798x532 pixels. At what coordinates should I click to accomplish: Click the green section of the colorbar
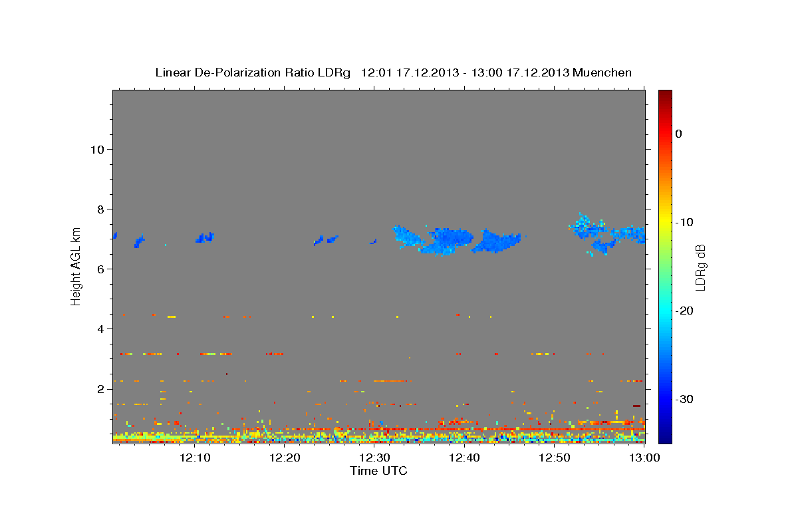pyautogui.click(x=665, y=266)
